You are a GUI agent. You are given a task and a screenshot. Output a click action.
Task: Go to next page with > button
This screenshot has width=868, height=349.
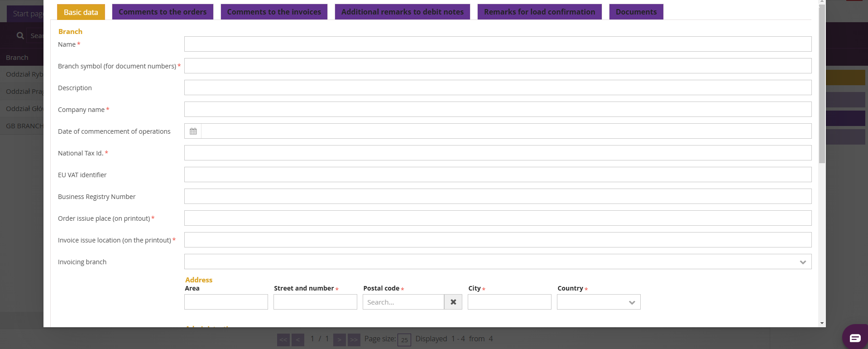(340, 339)
